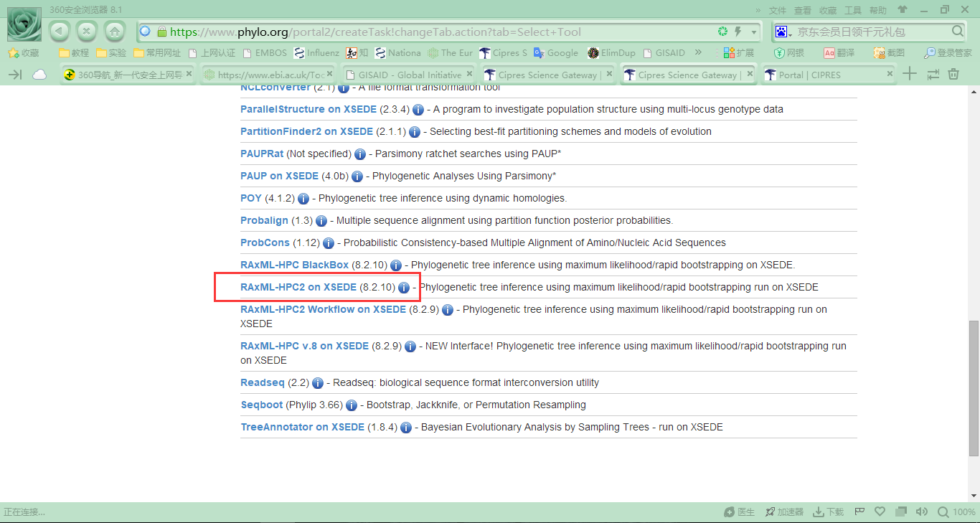Open the EMBOS bookmark
Viewport: 980px width, 523px height.
click(x=265, y=52)
